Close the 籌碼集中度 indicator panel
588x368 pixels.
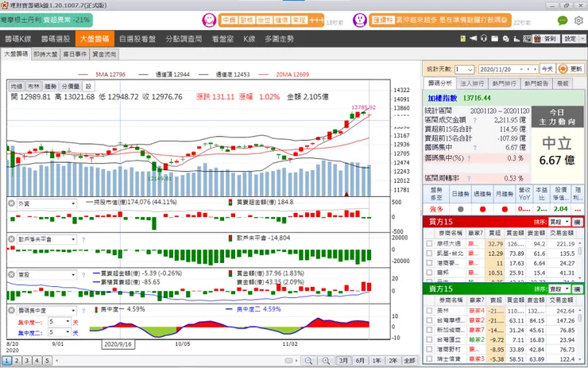click(12, 310)
